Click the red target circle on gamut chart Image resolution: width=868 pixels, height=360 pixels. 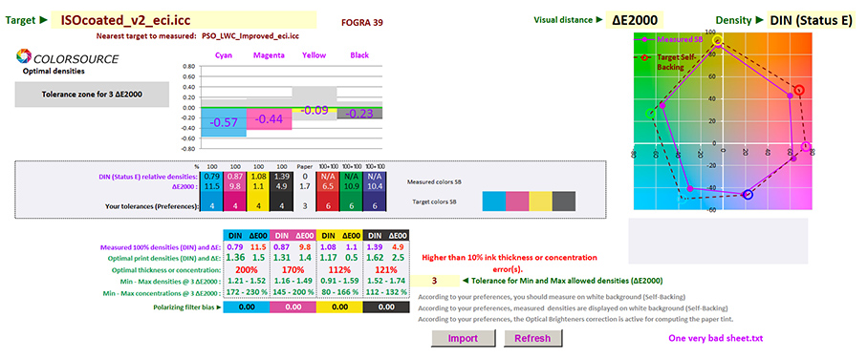pyautogui.click(x=798, y=90)
